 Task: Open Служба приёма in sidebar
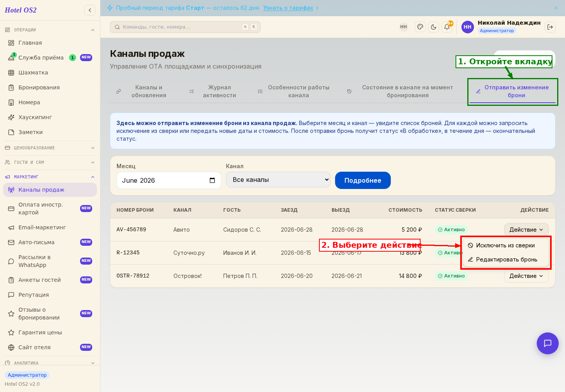pos(50,58)
